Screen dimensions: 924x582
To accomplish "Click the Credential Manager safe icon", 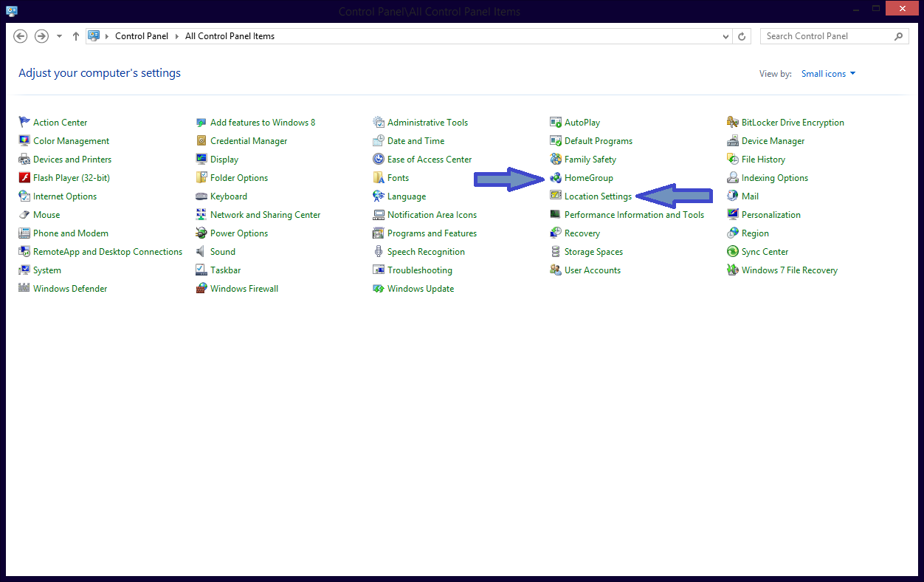I will point(201,141).
